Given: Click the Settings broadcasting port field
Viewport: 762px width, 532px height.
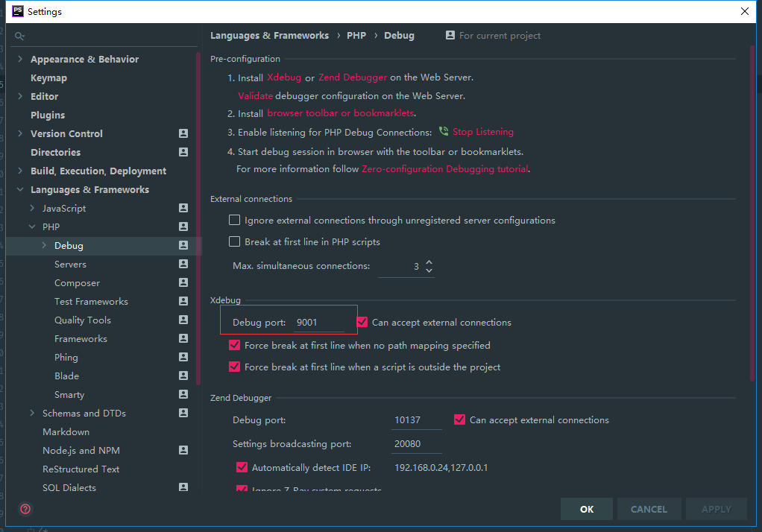Looking at the screenshot, I should tap(417, 443).
